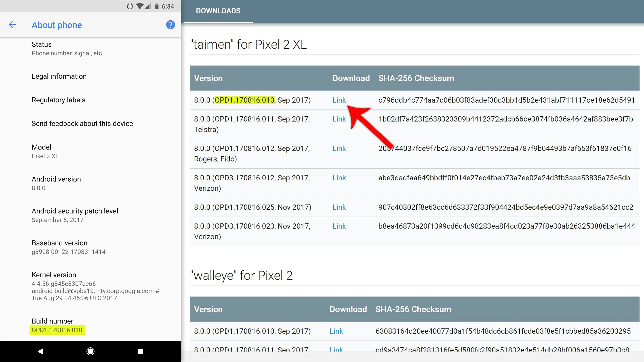Click the About phone title

57,25
